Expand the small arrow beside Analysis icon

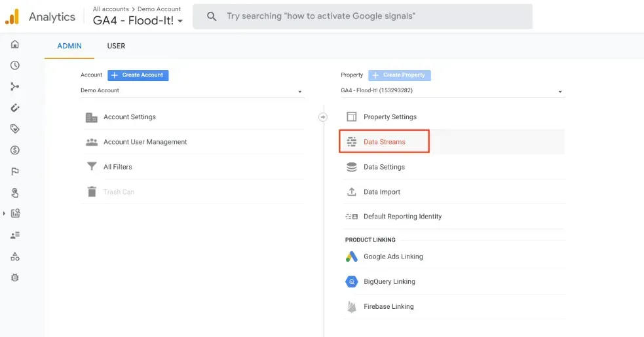pyautogui.click(x=4, y=213)
